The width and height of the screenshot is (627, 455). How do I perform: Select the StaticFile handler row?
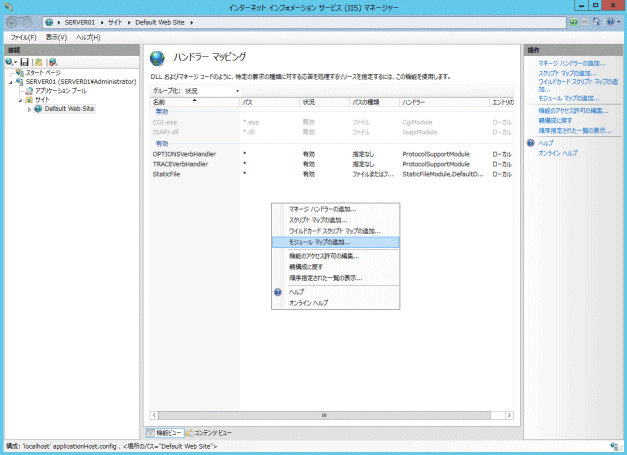(x=332, y=174)
